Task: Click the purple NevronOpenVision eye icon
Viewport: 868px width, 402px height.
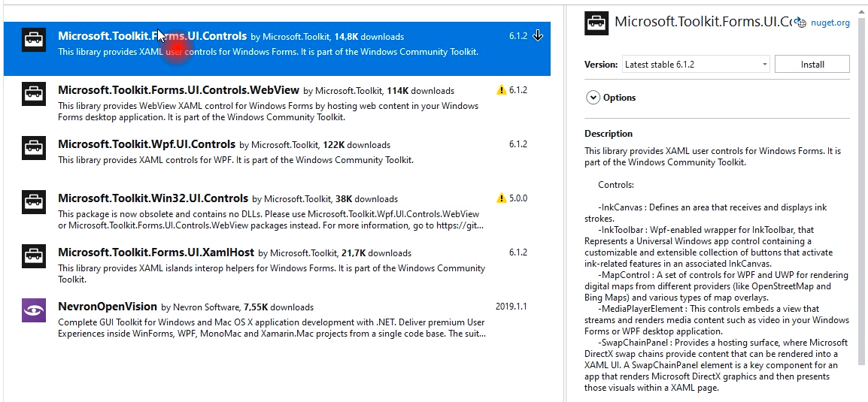Action: click(x=34, y=310)
